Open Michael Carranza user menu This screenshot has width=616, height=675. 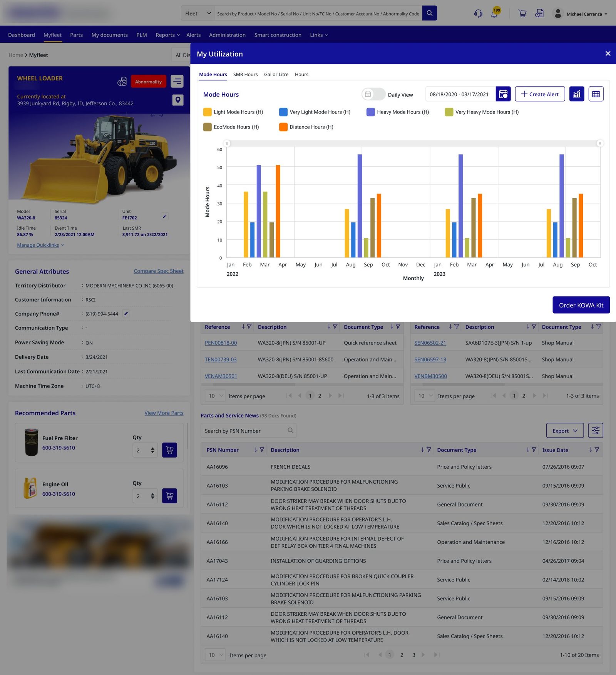click(x=580, y=14)
